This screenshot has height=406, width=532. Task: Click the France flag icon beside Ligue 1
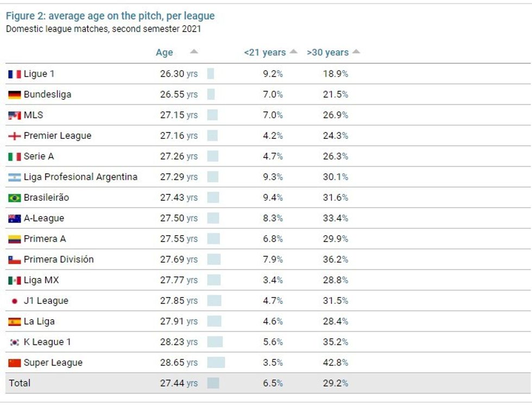pyautogui.click(x=15, y=74)
